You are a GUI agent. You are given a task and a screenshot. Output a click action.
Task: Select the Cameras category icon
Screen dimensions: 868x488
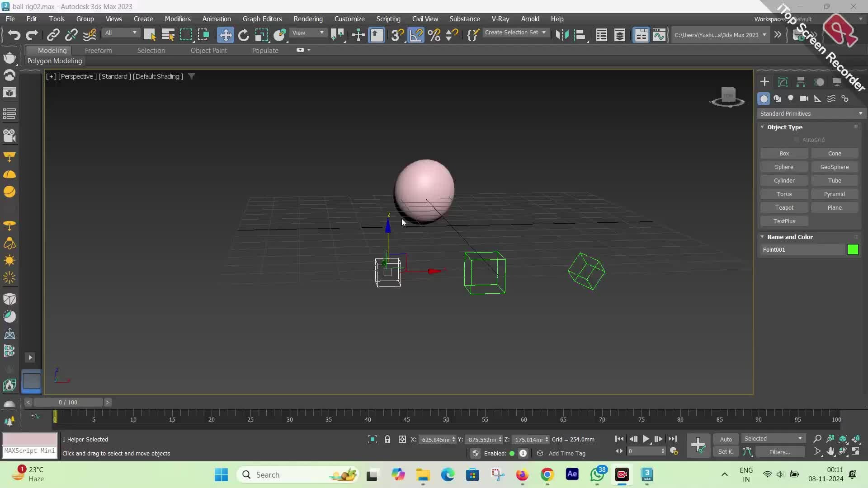click(805, 99)
